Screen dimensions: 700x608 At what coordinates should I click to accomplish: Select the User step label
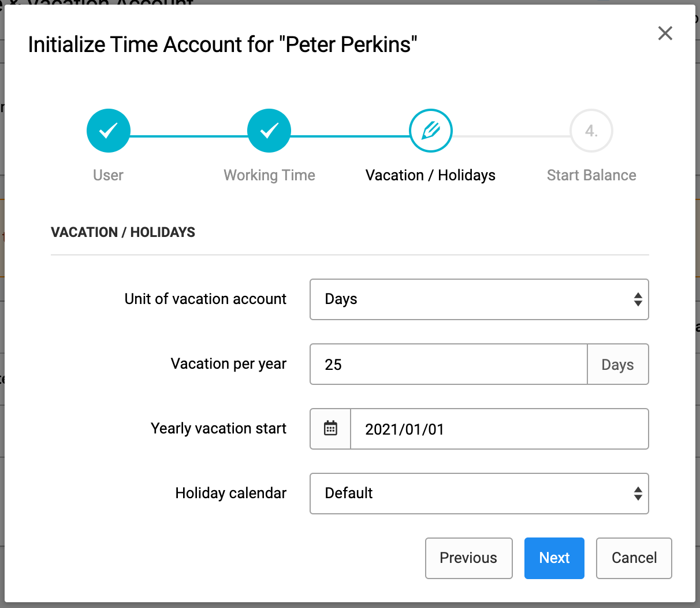[109, 175]
